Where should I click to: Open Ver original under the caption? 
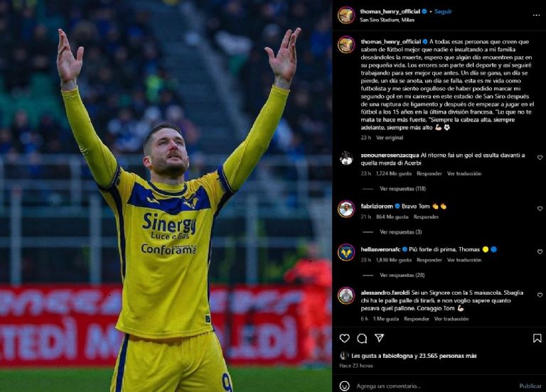pyautogui.click(x=390, y=138)
